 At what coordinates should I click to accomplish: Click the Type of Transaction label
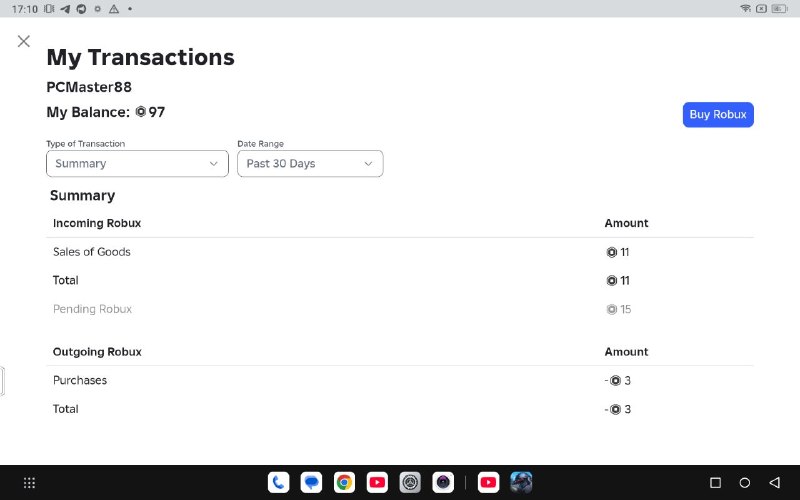[86, 144]
